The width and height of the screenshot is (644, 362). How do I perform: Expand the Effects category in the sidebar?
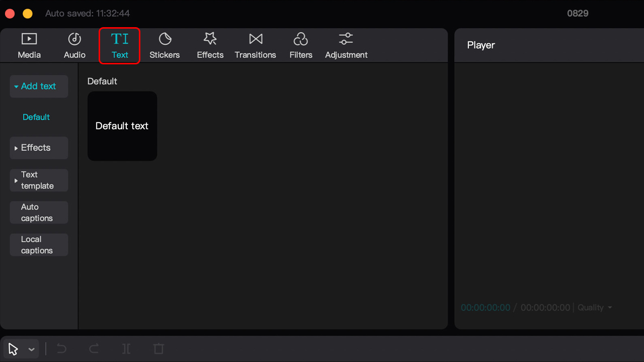click(x=39, y=148)
